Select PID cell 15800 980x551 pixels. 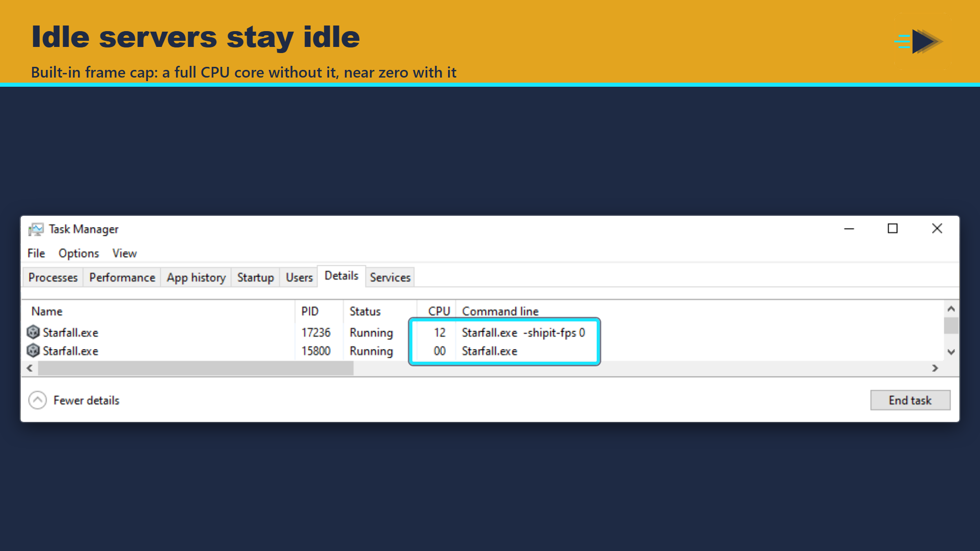[x=316, y=351]
